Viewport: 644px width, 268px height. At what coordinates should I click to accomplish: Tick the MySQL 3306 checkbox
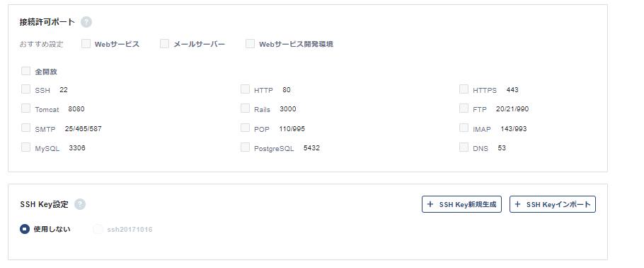pos(26,147)
